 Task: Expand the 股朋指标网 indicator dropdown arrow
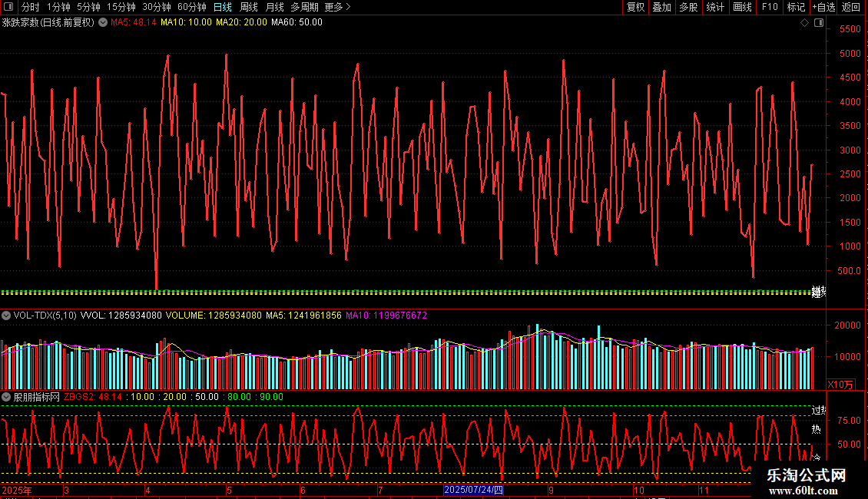pos(6,397)
